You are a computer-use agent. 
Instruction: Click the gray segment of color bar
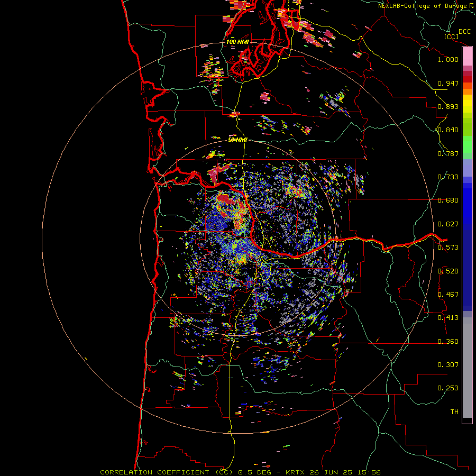coord(467,368)
